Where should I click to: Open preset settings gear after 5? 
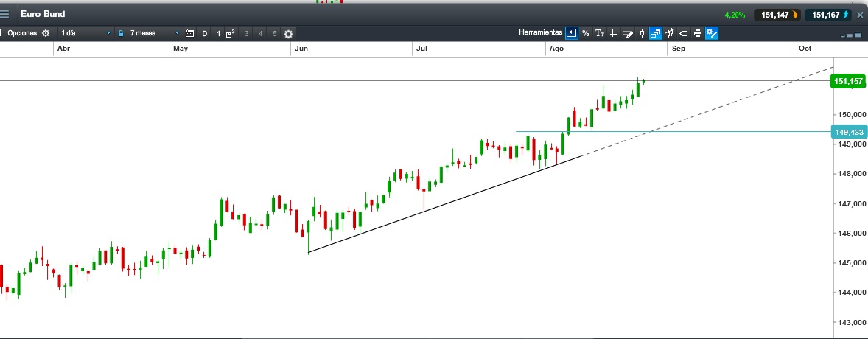(288, 34)
